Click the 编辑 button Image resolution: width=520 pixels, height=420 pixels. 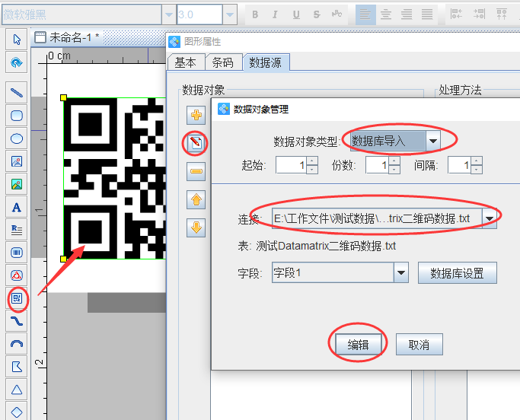358,345
